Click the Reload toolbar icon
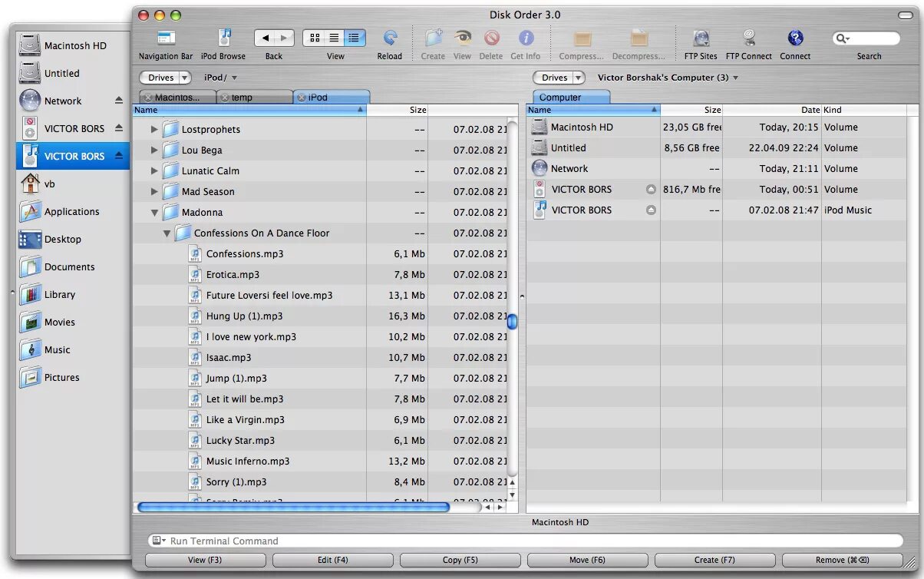924x579 pixels. (x=390, y=37)
